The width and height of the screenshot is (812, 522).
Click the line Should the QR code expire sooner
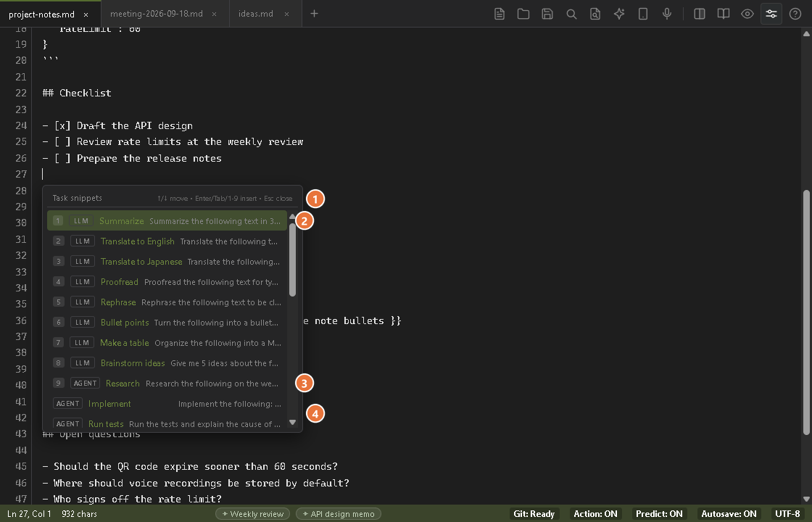click(x=189, y=466)
